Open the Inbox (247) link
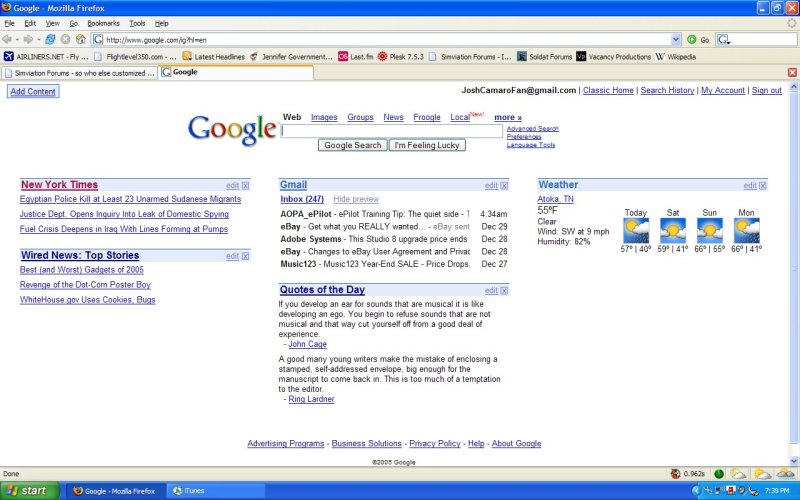 point(302,199)
